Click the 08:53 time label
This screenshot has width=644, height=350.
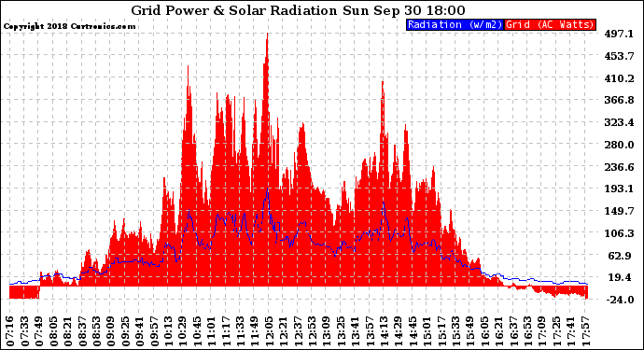96,331
